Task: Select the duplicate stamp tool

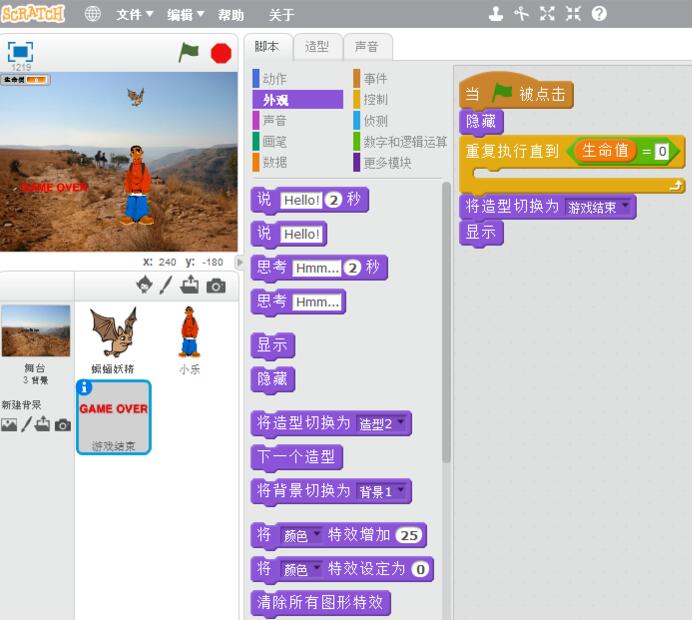Action: click(496, 14)
